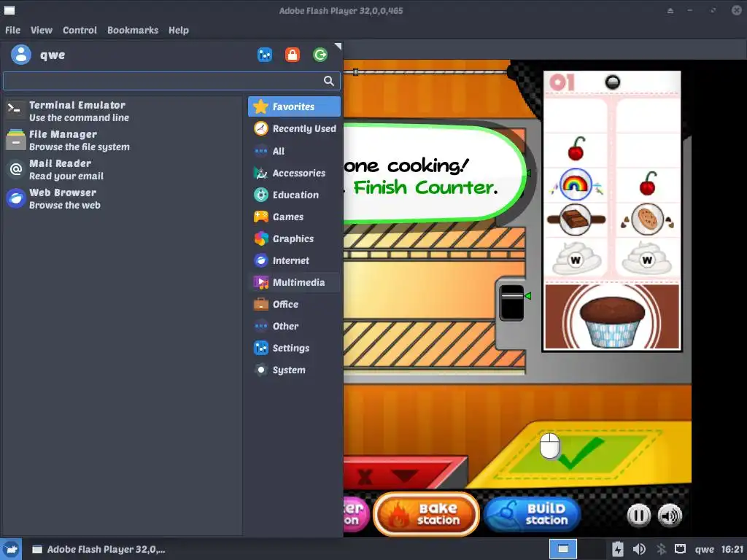This screenshot has width=747, height=560.
Task: Open the Graphics category
Action: pyautogui.click(x=294, y=238)
